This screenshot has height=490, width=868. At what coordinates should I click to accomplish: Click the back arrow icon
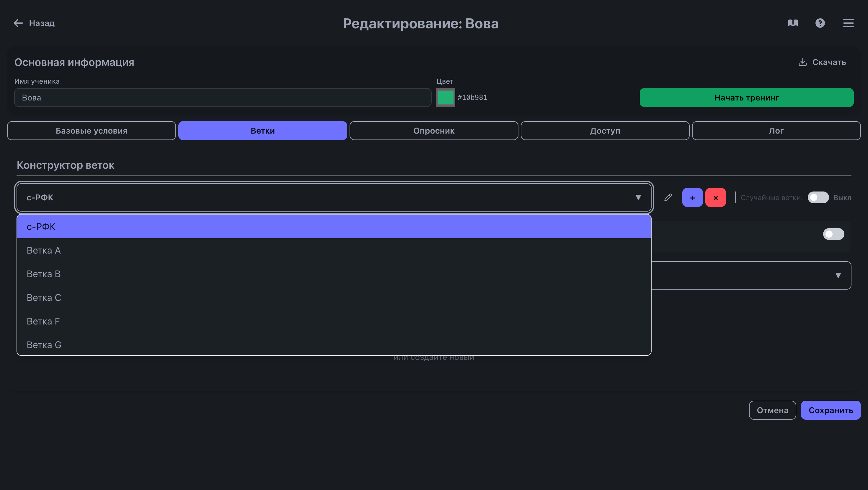pyautogui.click(x=18, y=23)
